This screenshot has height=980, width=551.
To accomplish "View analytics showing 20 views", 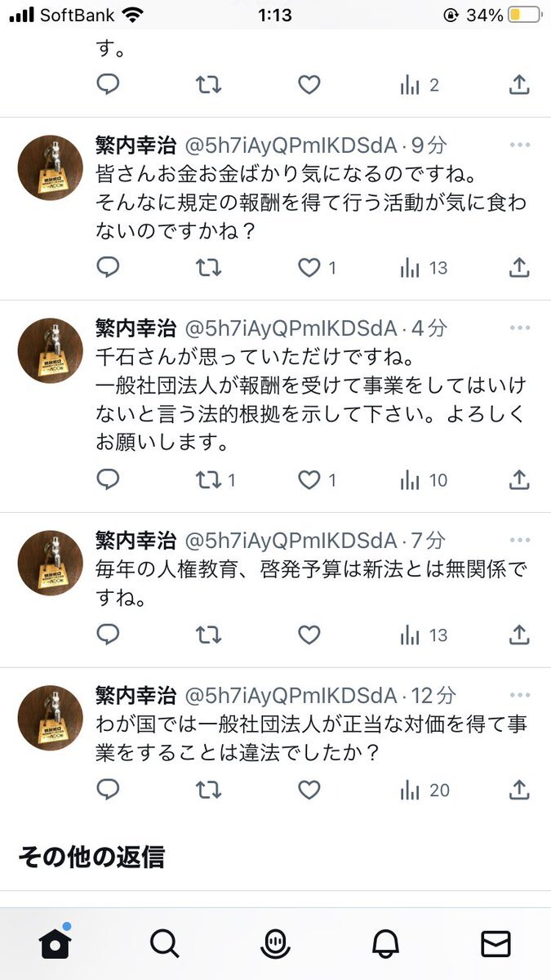I will [x=424, y=790].
